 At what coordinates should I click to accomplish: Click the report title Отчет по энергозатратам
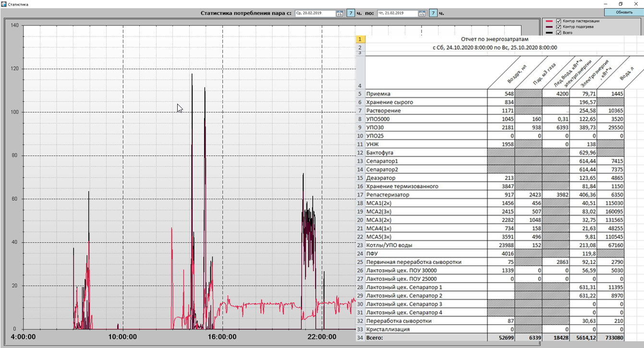pos(494,39)
